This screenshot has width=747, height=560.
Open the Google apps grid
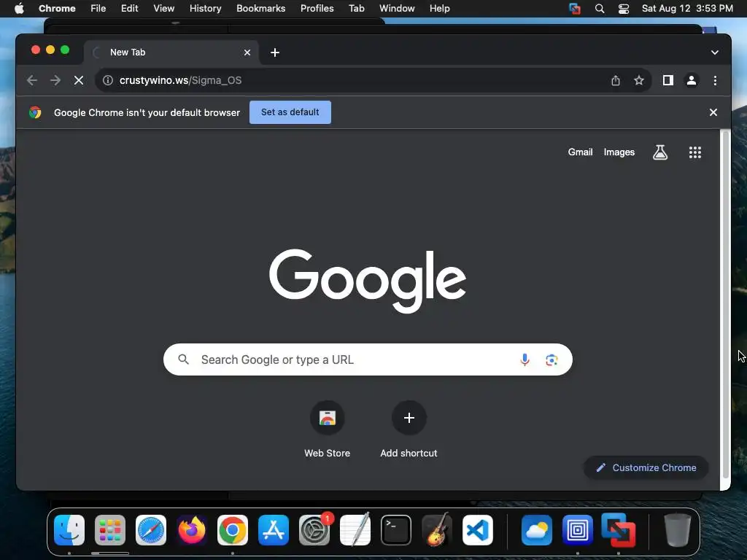click(x=695, y=152)
